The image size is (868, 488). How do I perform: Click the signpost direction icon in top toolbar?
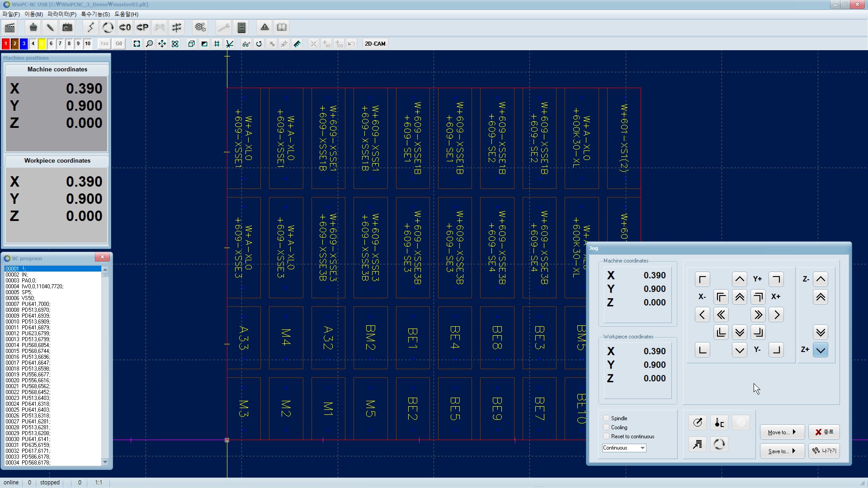(177, 28)
